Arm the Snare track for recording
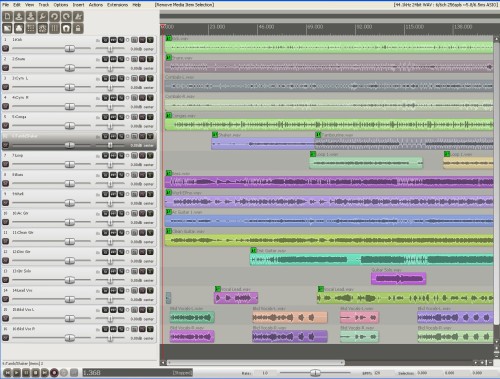This screenshot has height=379, width=500. pyautogui.click(x=5, y=68)
